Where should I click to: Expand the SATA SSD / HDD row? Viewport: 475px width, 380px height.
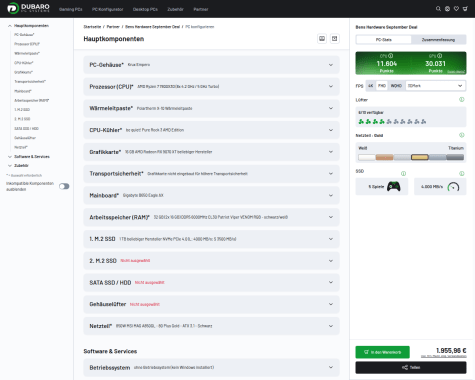coord(211,282)
